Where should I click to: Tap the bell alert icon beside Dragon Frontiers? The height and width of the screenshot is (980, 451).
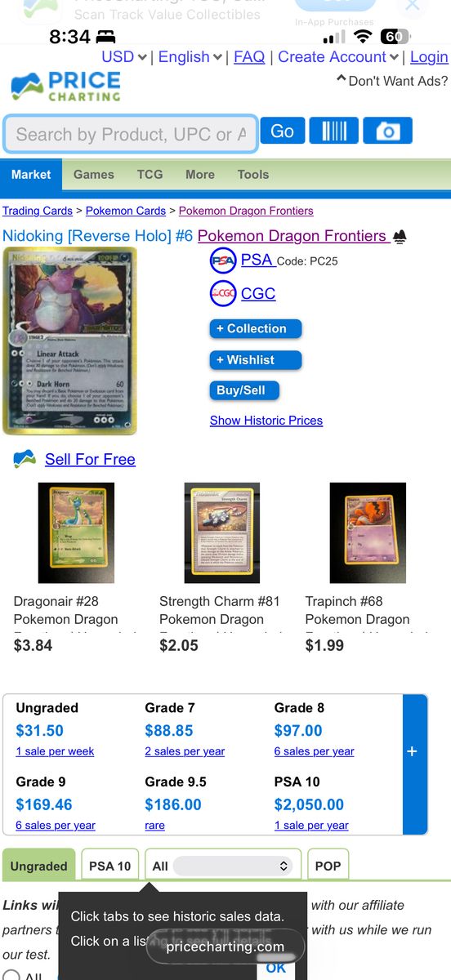click(400, 237)
